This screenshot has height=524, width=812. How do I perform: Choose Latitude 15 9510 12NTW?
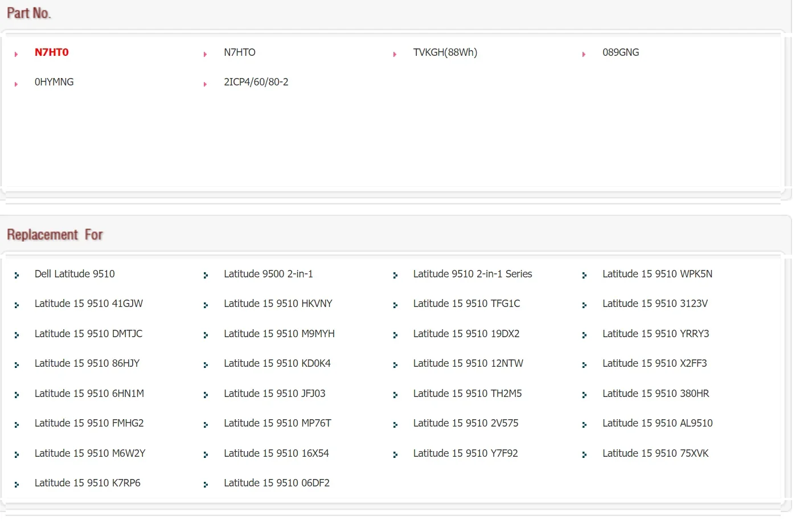click(x=468, y=363)
